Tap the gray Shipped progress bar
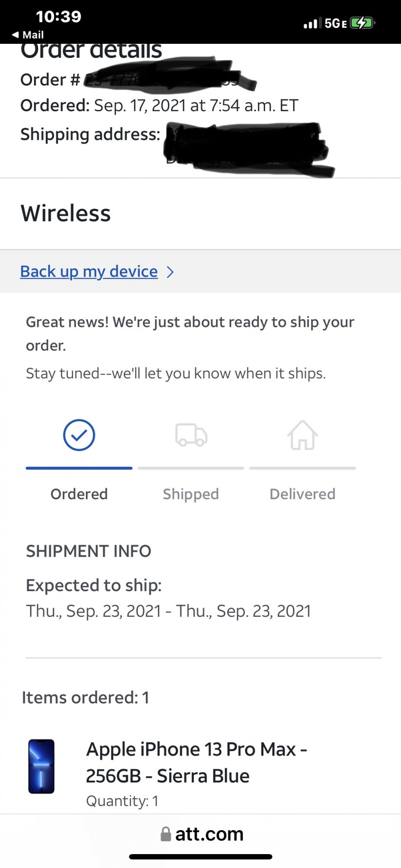Viewport: 401px width, 868px height. 191,468
